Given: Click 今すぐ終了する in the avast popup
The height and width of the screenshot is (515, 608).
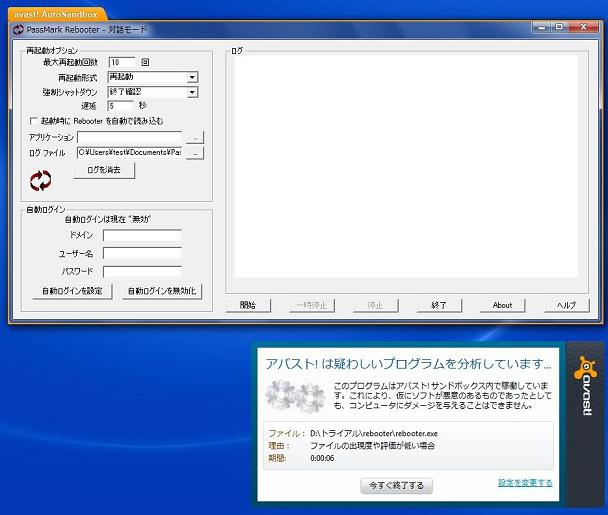Looking at the screenshot, I should (x=396, y=486).
